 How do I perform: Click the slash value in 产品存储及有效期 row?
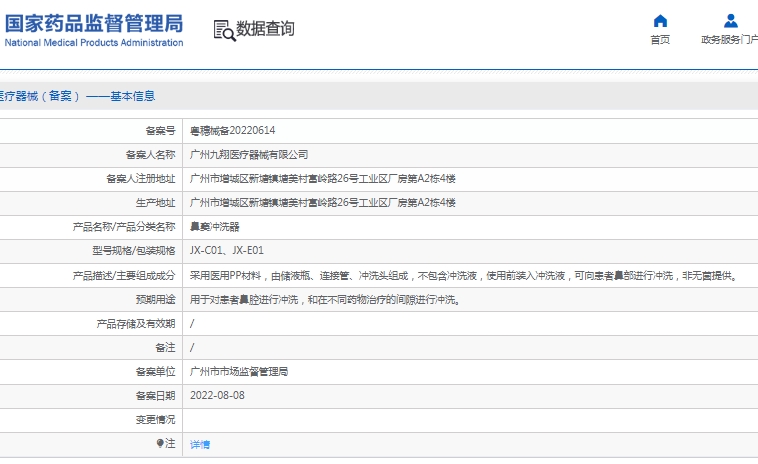coord(192,323)
